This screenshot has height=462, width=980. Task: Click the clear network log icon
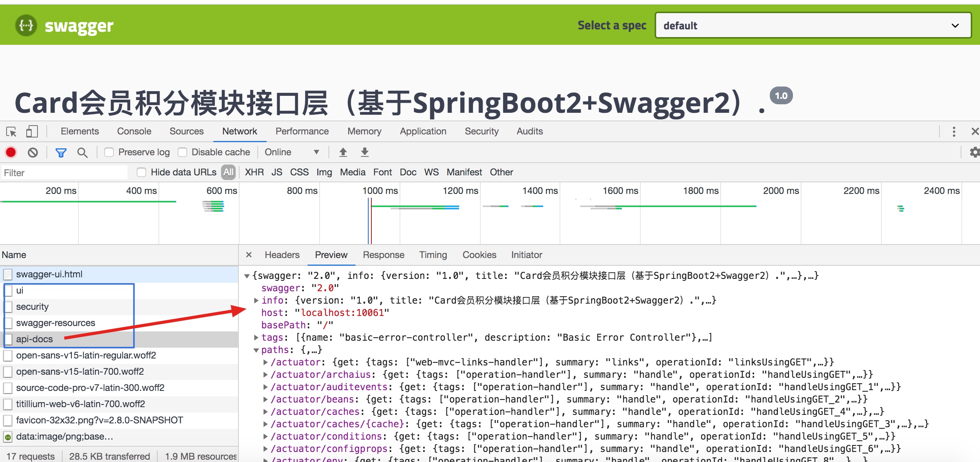click(33, 152)
